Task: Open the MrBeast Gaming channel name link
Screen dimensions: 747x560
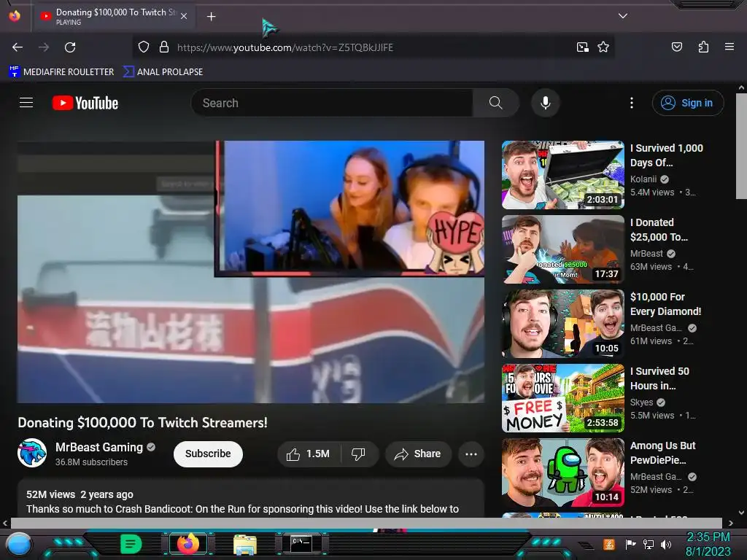Action: point(99,447)
